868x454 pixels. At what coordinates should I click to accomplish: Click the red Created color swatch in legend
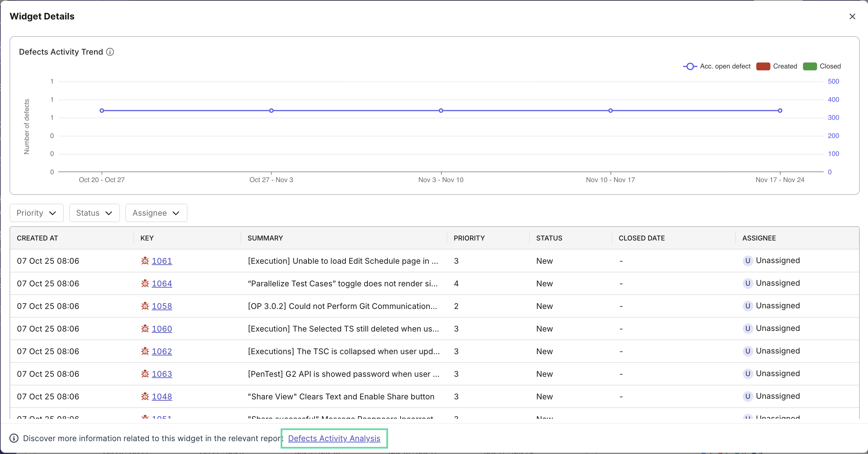click(763, 66)
